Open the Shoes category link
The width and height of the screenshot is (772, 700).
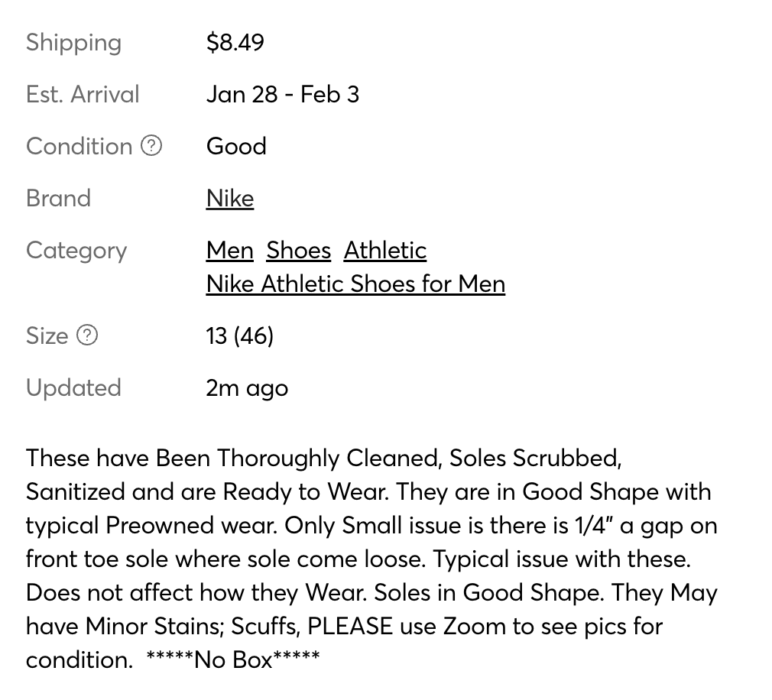[x=297, y=250]
